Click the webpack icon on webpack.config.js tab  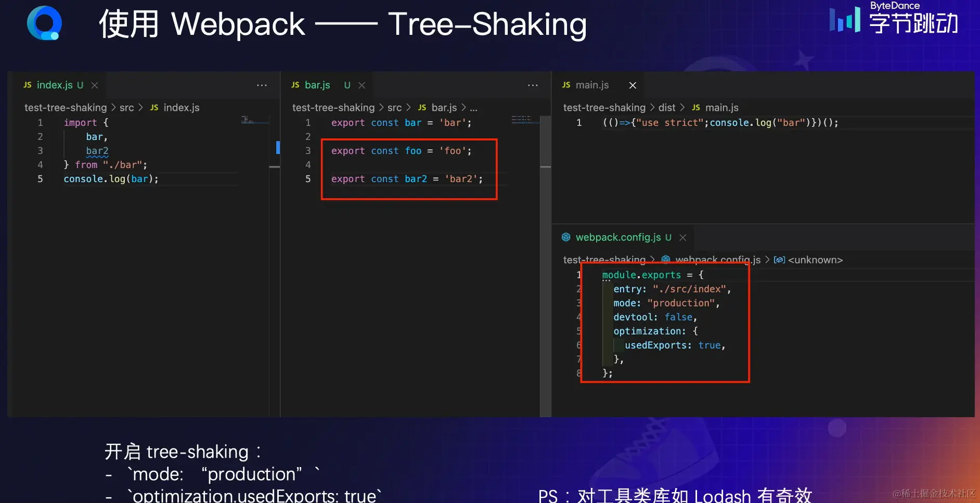coord(566,237)
